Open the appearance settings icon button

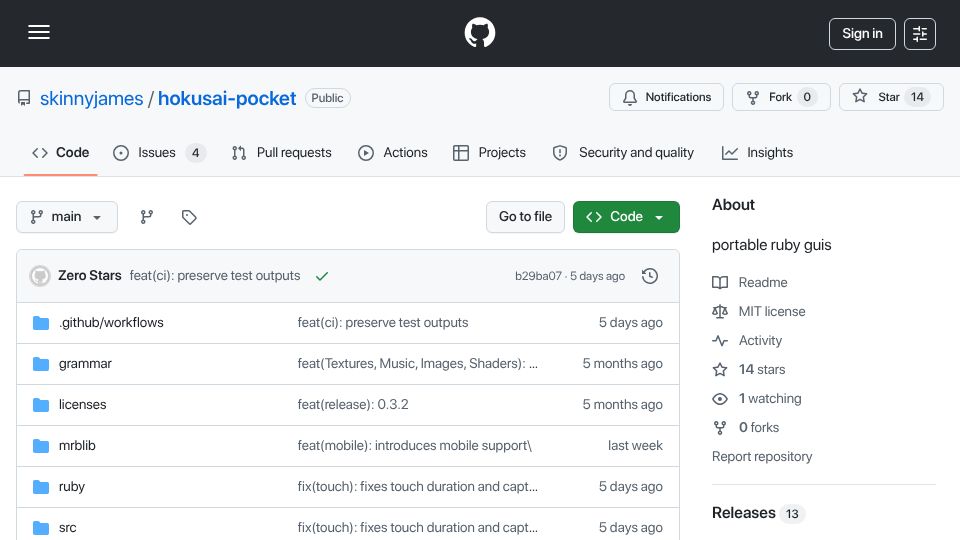(920, 34)
